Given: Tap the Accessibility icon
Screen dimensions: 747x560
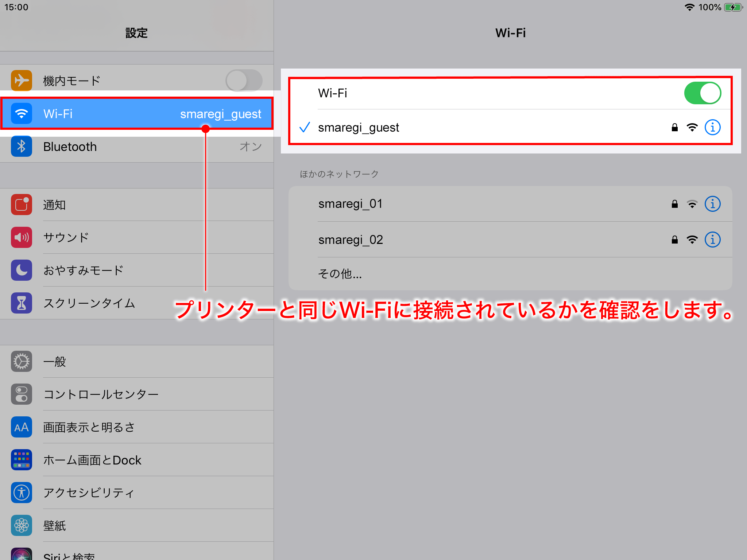Looking at the screenshot, I should 21,493.
